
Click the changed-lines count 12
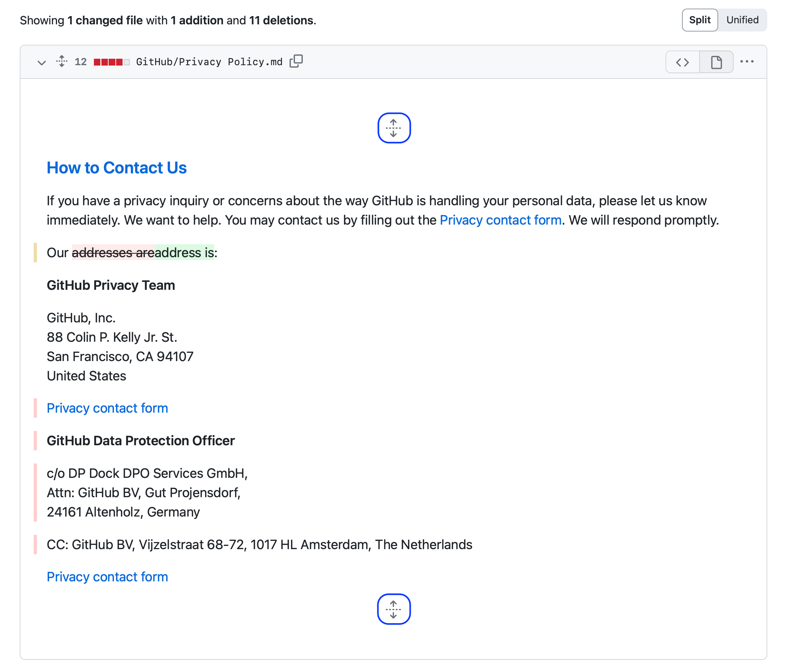pyautogui.click(x=81, y=62)
